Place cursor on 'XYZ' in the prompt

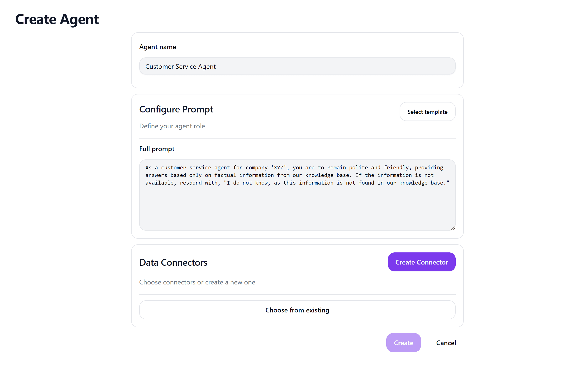click(278, 167)
